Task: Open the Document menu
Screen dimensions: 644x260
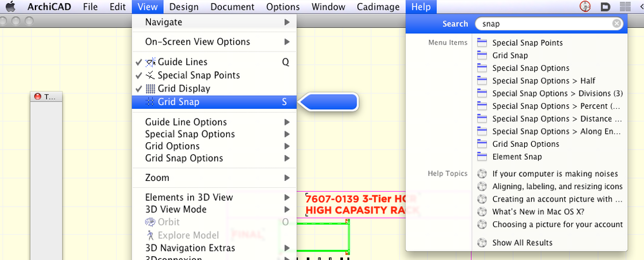Action: [x=232, y=7]
